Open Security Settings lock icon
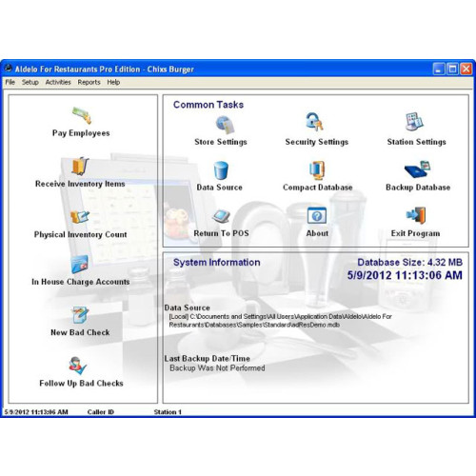 [314, 122]
